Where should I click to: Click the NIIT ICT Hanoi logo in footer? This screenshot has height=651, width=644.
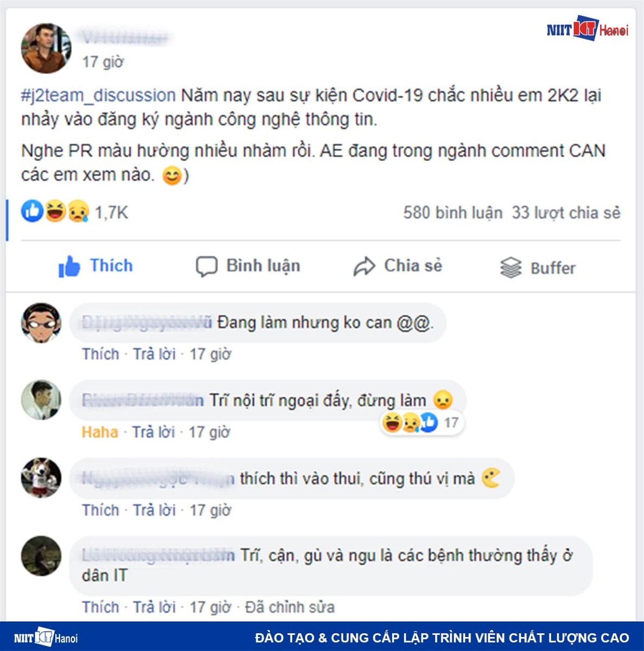pos(46,637)
